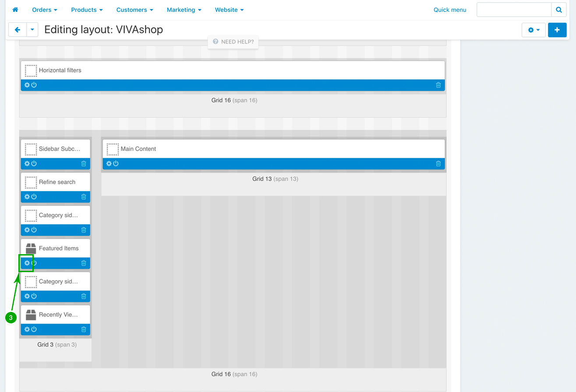
Task: Open gear options for Sidebar Subcategories block
Action: point(27,164)
